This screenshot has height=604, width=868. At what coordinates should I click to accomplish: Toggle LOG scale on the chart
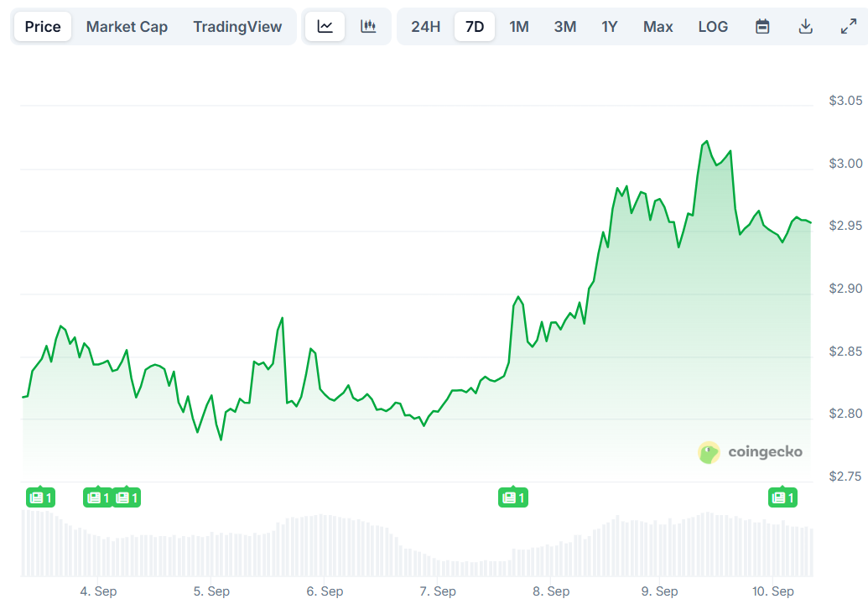pyautogui.click(x=713, y=27)
